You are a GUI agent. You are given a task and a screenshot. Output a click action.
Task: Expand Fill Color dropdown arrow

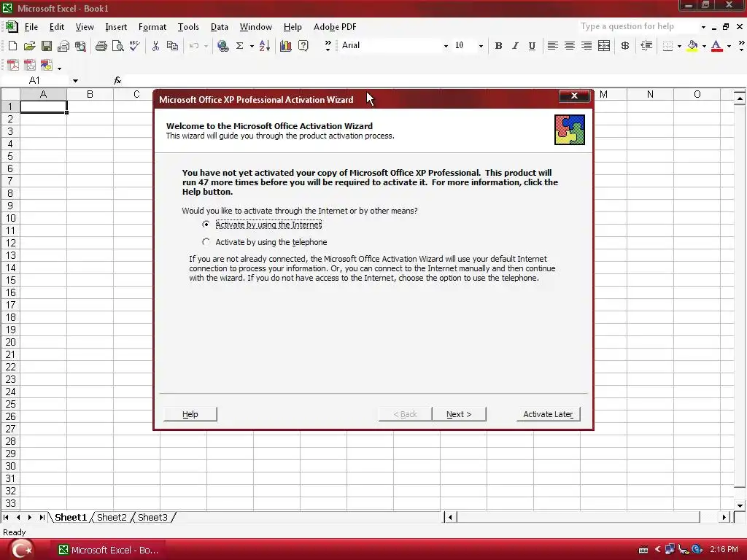pyautogui.click(x=704, y=46)
